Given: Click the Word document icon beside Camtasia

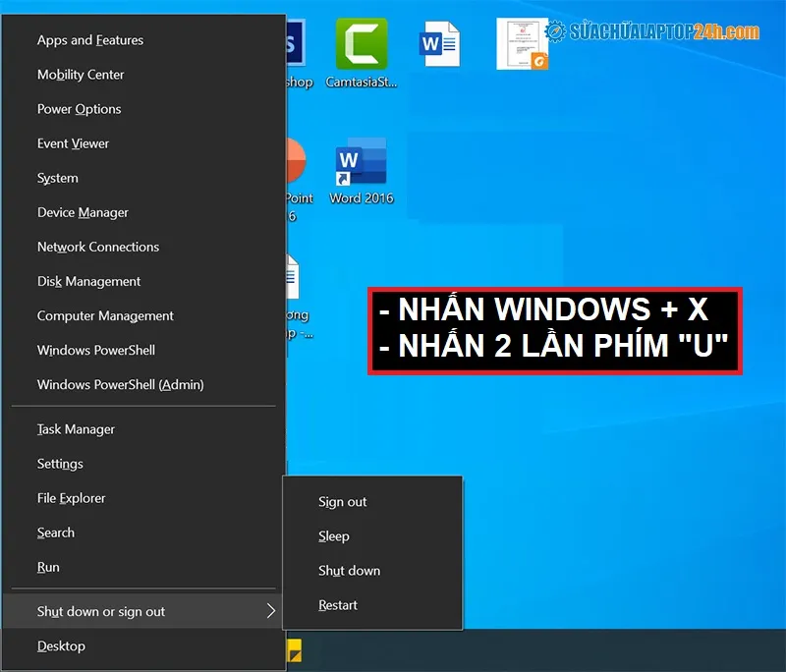Looking at the screenshot, I should [438, 44].
